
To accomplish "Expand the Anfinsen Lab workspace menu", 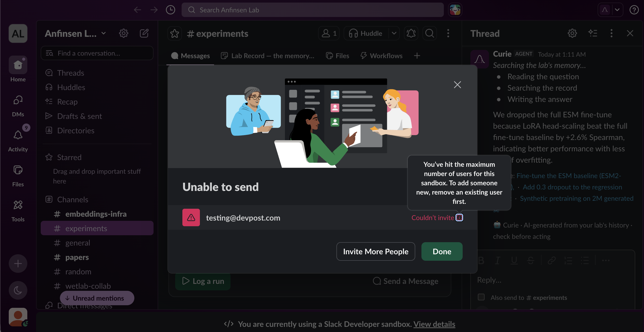I will coord(75,33).
